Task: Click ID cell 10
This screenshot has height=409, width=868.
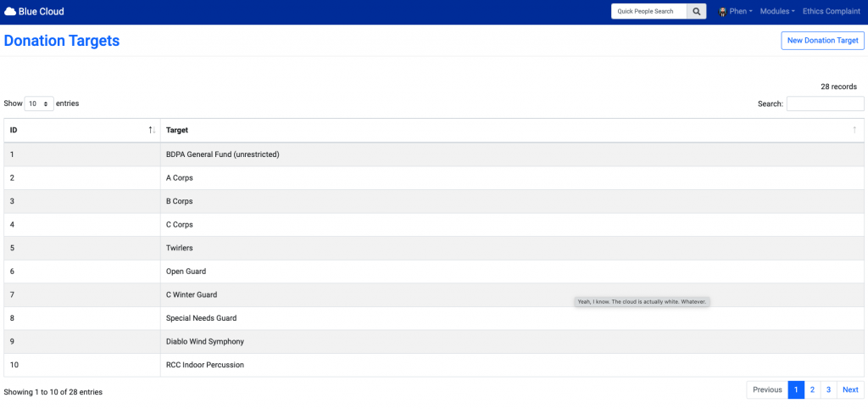Action: [x=82, y=365]
